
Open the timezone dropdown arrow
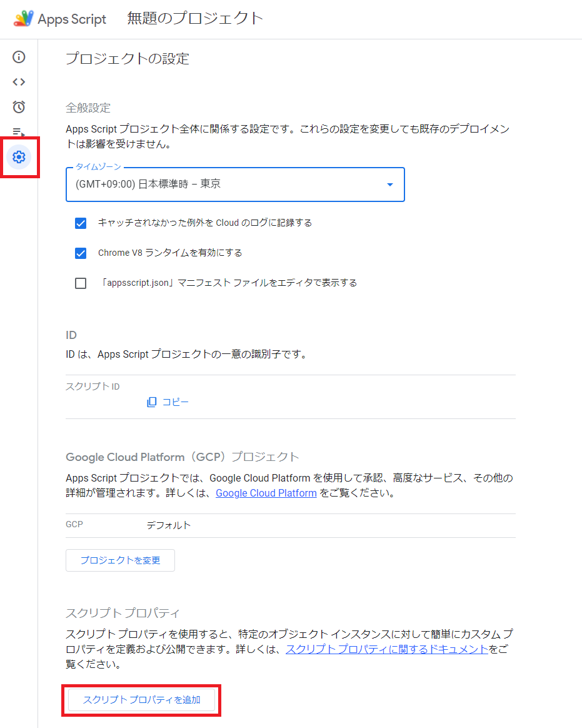[389, 185]
